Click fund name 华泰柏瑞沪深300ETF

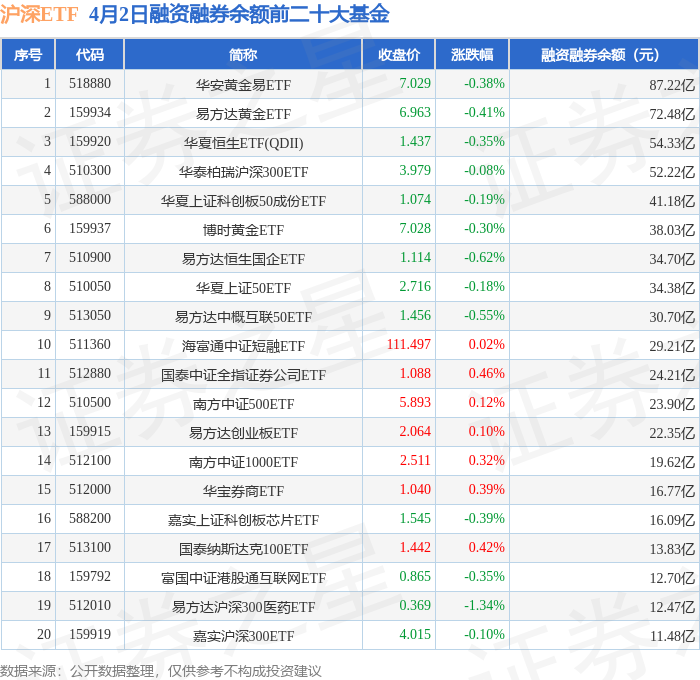pos(243,172)
